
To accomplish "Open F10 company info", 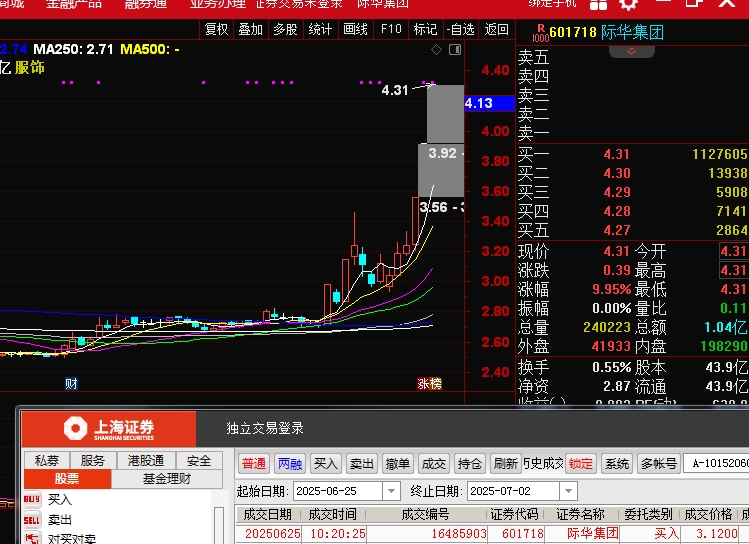I will point(391,30).
